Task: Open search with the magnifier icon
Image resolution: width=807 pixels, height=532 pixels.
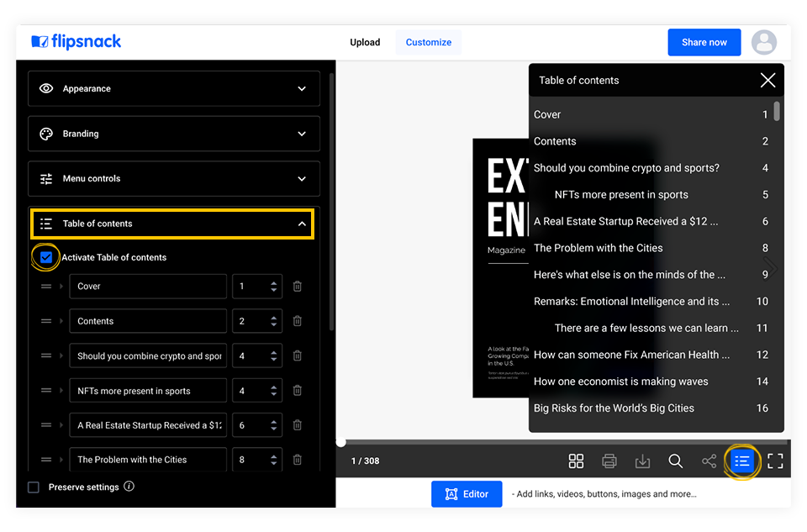Action: 675,461
